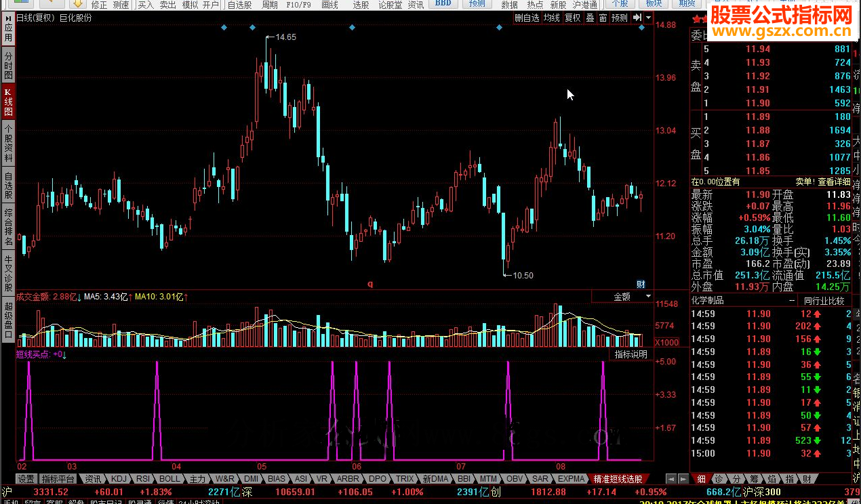This screenshot has width=861, height=504.
Task: Select the ARBR indicator tab
Action: pyautogui.click(x=348, y=478)
